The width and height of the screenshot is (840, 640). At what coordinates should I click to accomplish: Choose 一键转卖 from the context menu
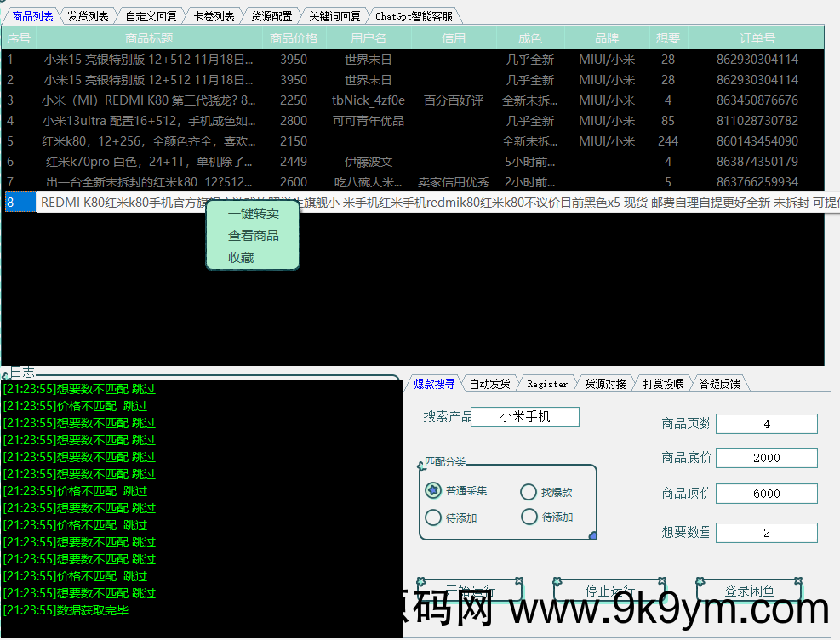coord(252,215)
